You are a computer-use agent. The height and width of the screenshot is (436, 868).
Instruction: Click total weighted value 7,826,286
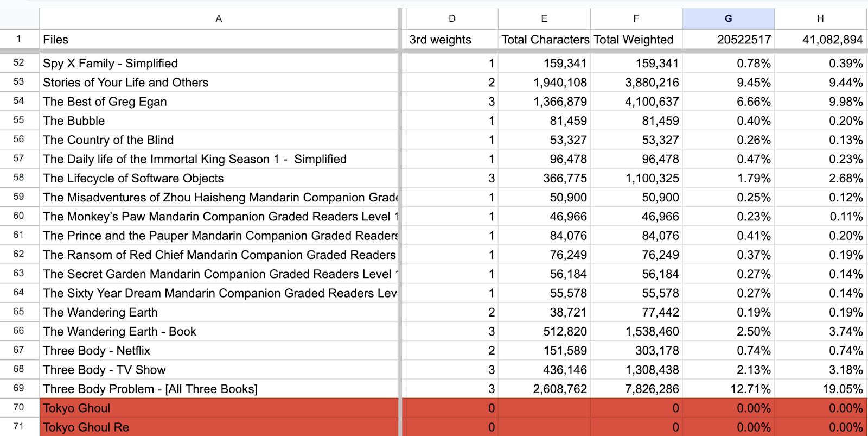636,389
